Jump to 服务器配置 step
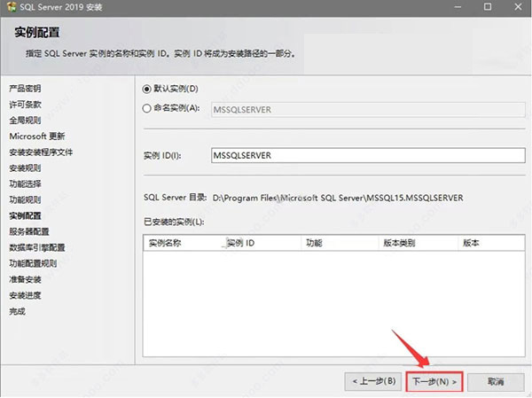 pos(29,231)
